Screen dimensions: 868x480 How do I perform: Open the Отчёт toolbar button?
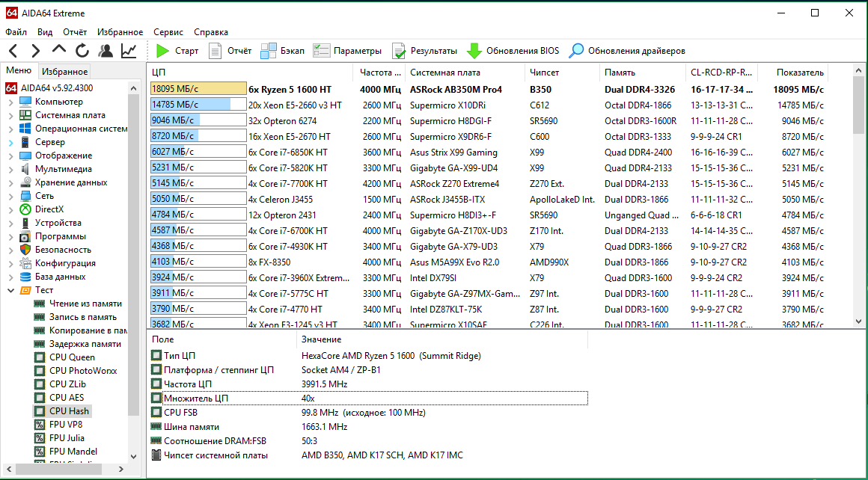tap(230, 51)
